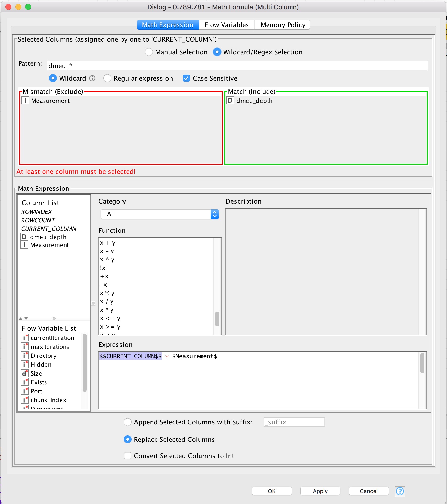
Task: Click the Directory flow variable icon
Action: coord(24,356)
